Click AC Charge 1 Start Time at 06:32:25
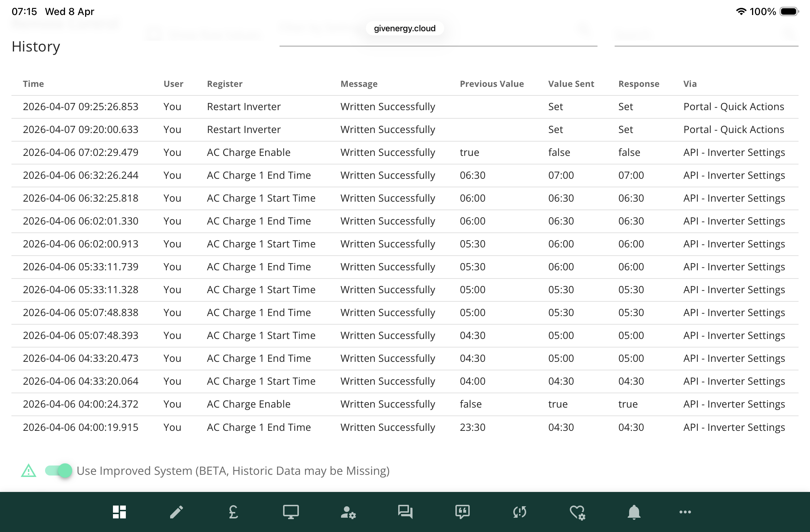 261,198
